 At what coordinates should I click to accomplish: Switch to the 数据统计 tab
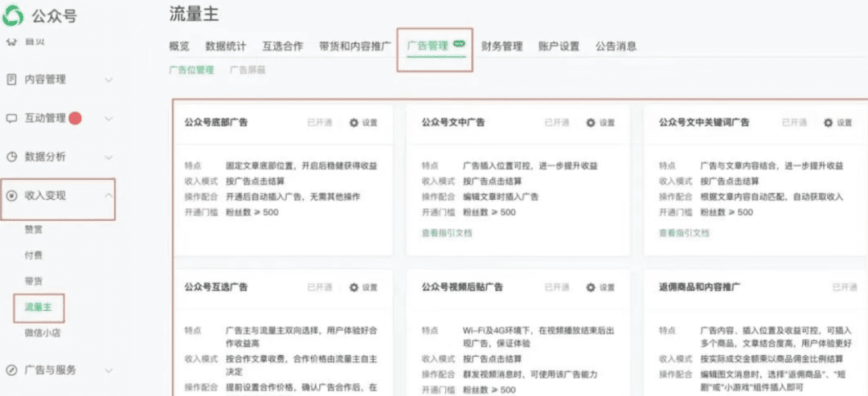226,47
